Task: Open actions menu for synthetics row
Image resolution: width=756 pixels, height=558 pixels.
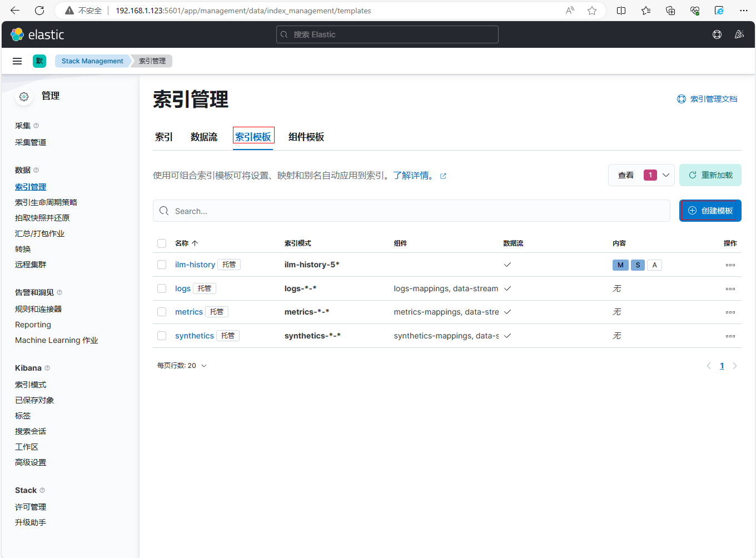Action: (730, 336)
